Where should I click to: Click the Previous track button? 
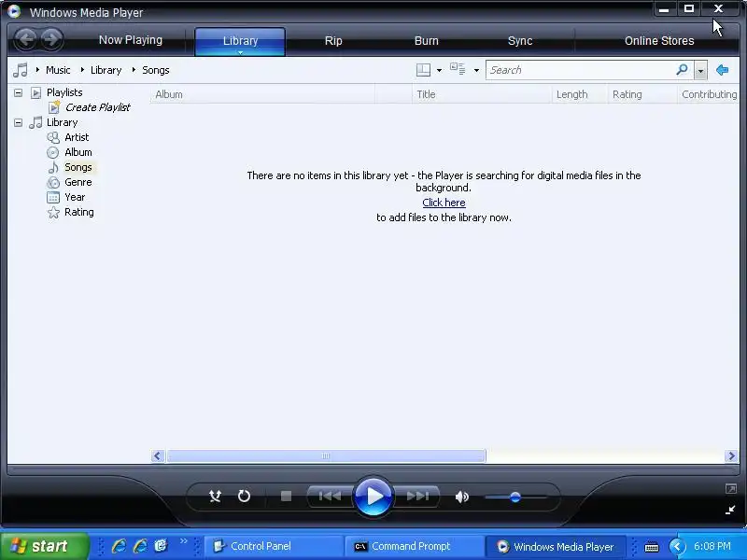330,497
